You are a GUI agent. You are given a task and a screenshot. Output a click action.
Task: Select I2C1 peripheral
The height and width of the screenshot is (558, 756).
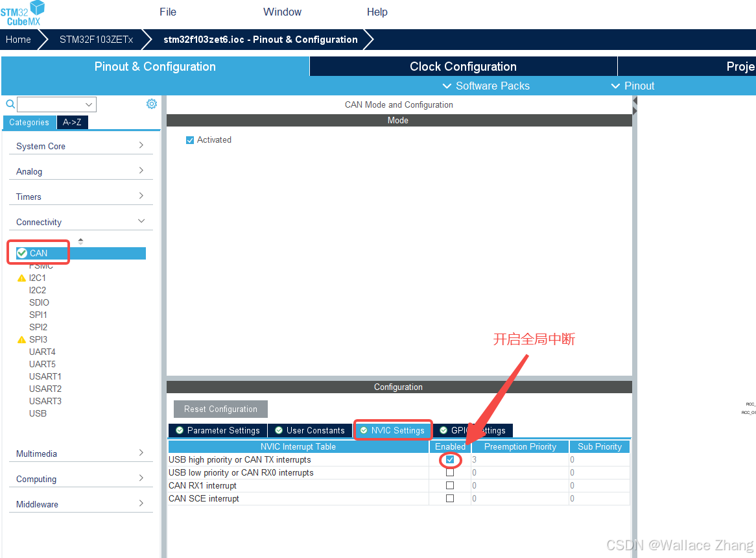pos(37,278)
